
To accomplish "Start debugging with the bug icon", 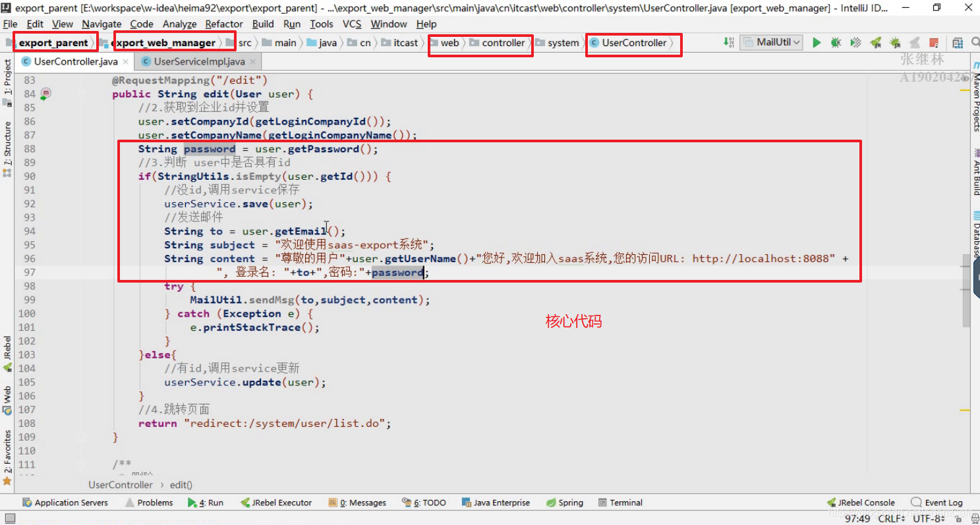I will point(836,43).
